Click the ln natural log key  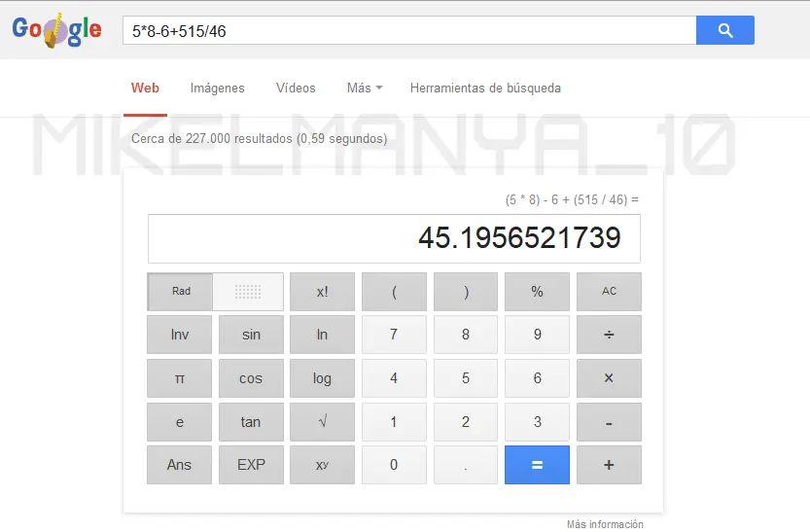pos(323,335)
